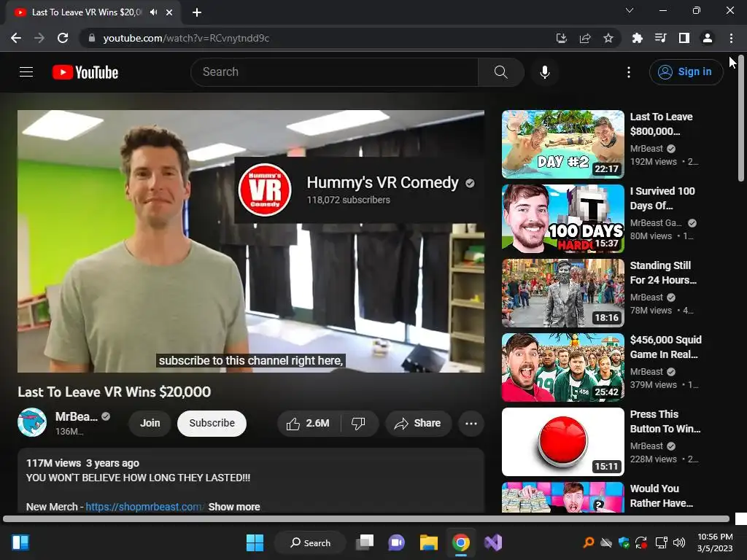The image size is (747, 560).
Task: Like the video with thumbs up
Action: (x=309, y=424)
